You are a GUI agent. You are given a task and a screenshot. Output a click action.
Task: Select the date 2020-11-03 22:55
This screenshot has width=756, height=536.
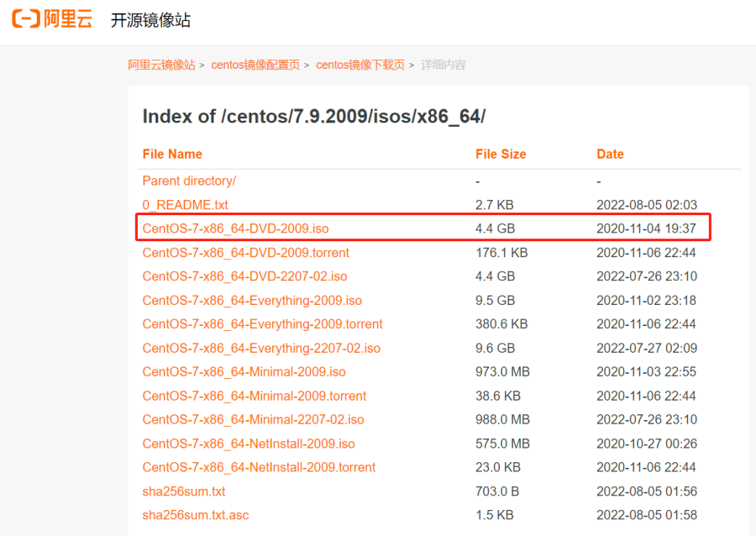point(646,371)
